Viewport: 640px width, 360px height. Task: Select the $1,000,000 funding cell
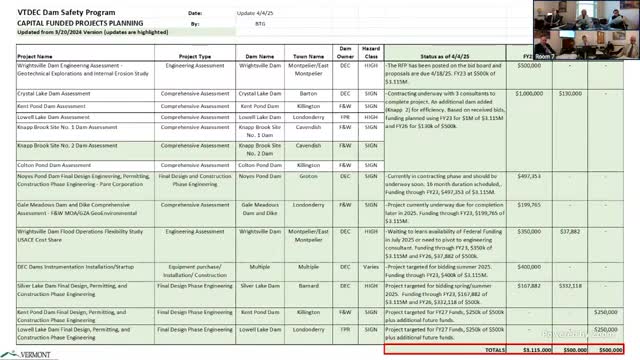529,94
